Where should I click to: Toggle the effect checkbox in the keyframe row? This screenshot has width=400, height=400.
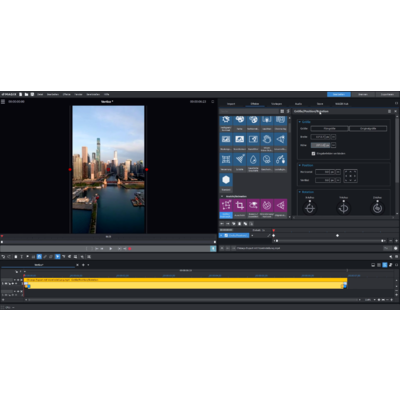[x=226, y=235]
